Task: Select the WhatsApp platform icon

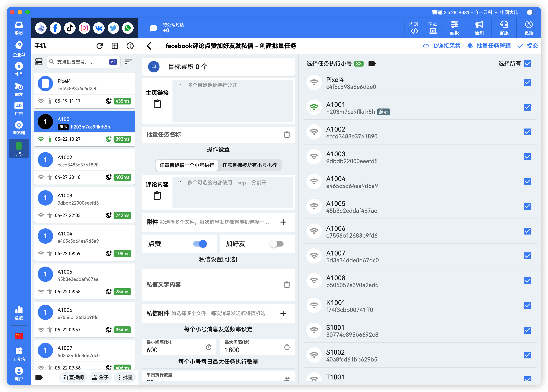Action: [128, 28]
